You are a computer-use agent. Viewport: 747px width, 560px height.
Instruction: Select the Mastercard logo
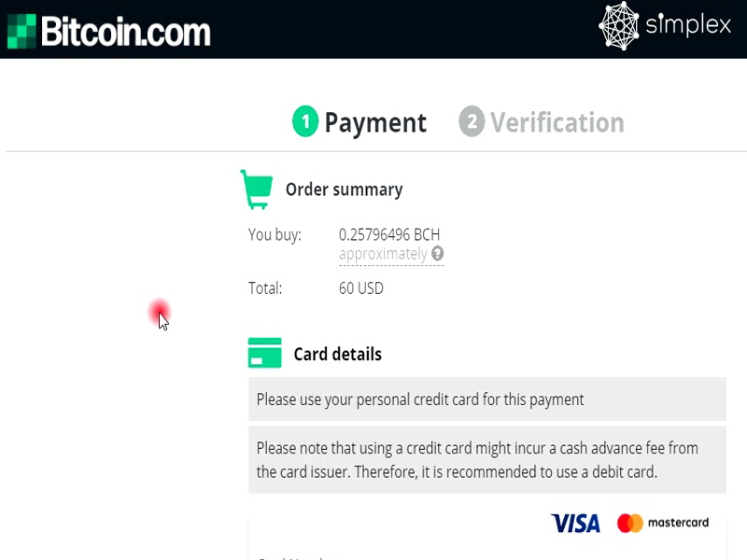663,524
